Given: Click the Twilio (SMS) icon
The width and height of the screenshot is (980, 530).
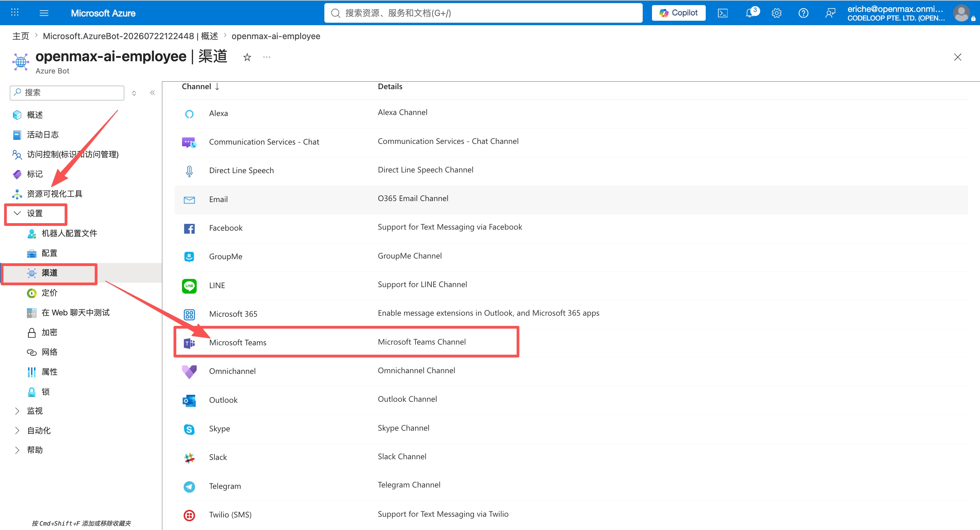Looking at the screenshot, I should (x=189, y=515).
